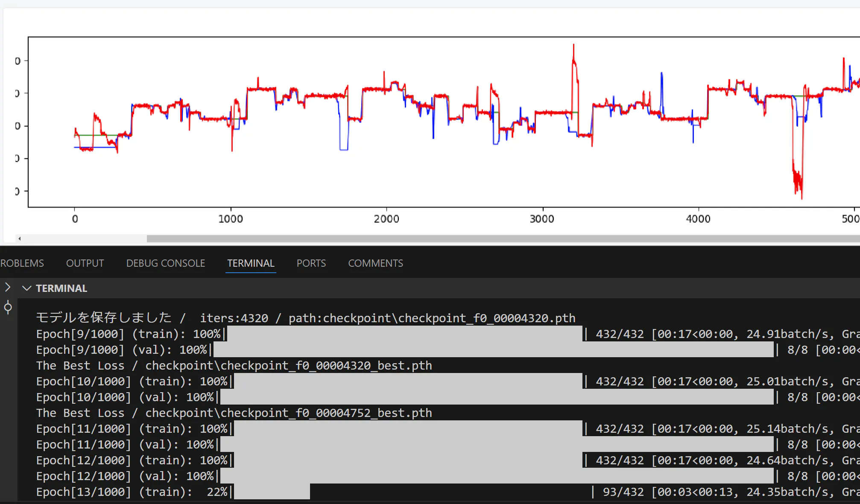Click the large red dip near x=4600 in plot
Viewport: 860px width, 504px height.
797,179
